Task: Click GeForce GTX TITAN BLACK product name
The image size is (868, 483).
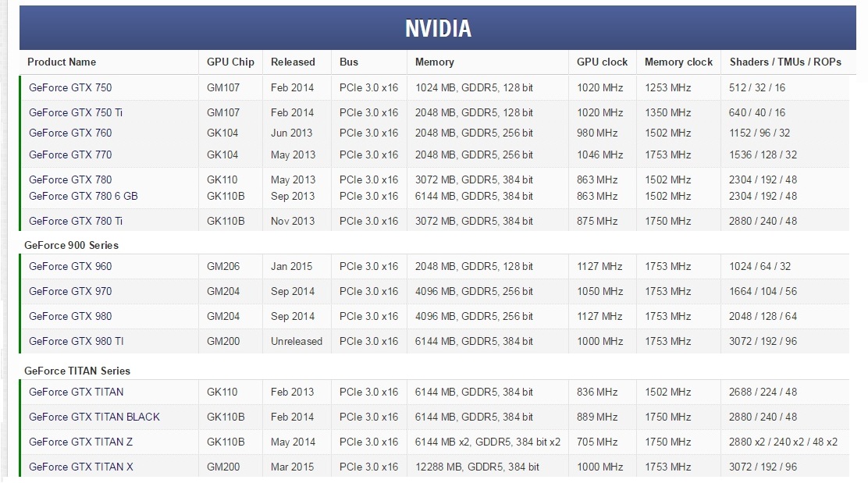Action: click(x=94, y=417)
